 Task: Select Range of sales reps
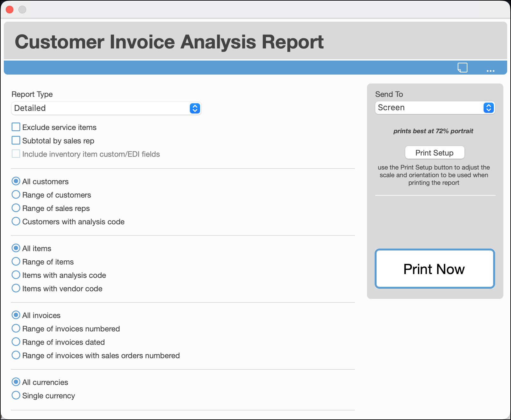pos(16,208)
